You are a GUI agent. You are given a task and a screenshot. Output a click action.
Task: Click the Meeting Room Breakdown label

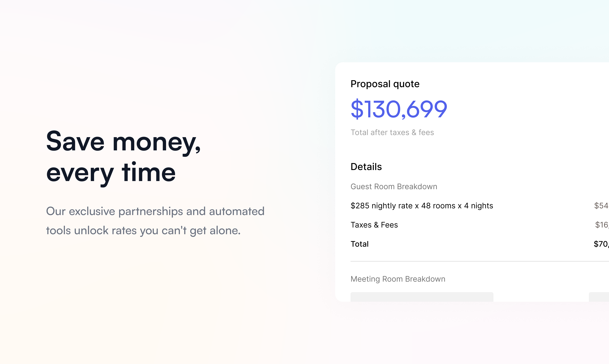pos(398,279)
